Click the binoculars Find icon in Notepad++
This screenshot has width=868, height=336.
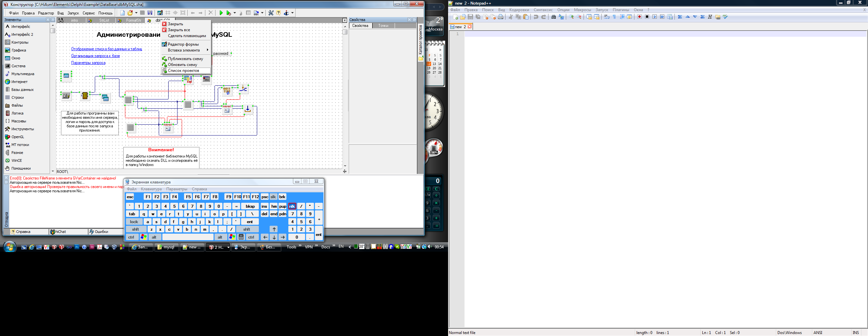(553, 17)
